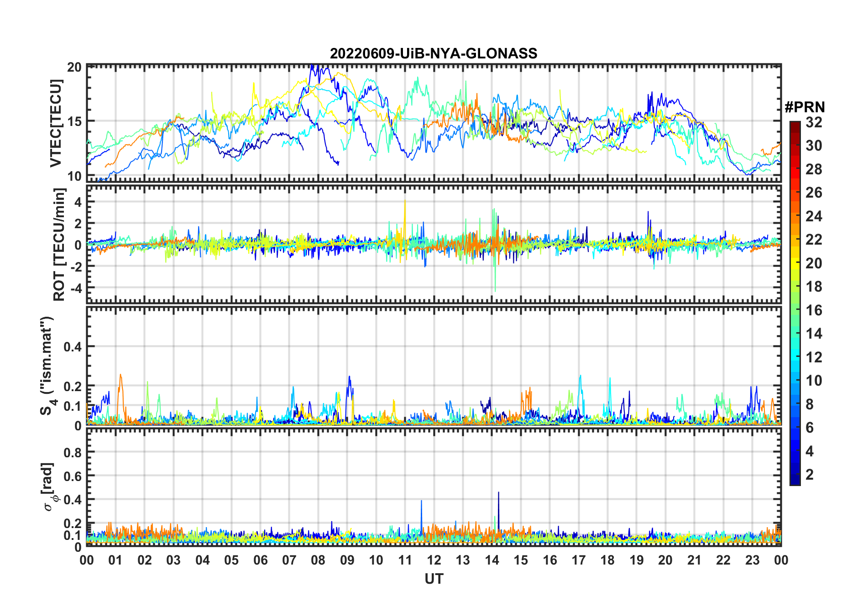The width and height of the screenshot is (868, 607).
Task: Click x-axis tick label 06
Action: (x=260, y=560)
